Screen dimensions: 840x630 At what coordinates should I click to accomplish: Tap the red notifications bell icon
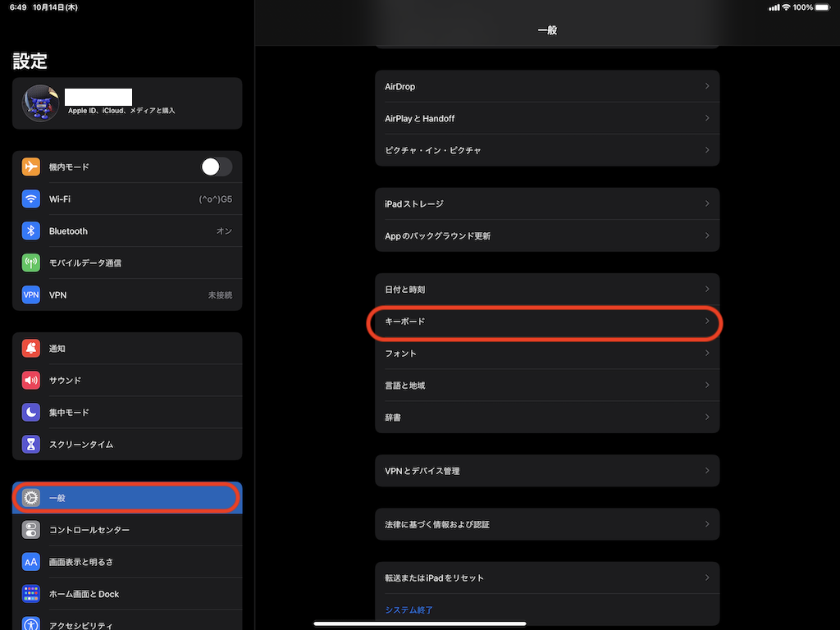tap(31, 348)
